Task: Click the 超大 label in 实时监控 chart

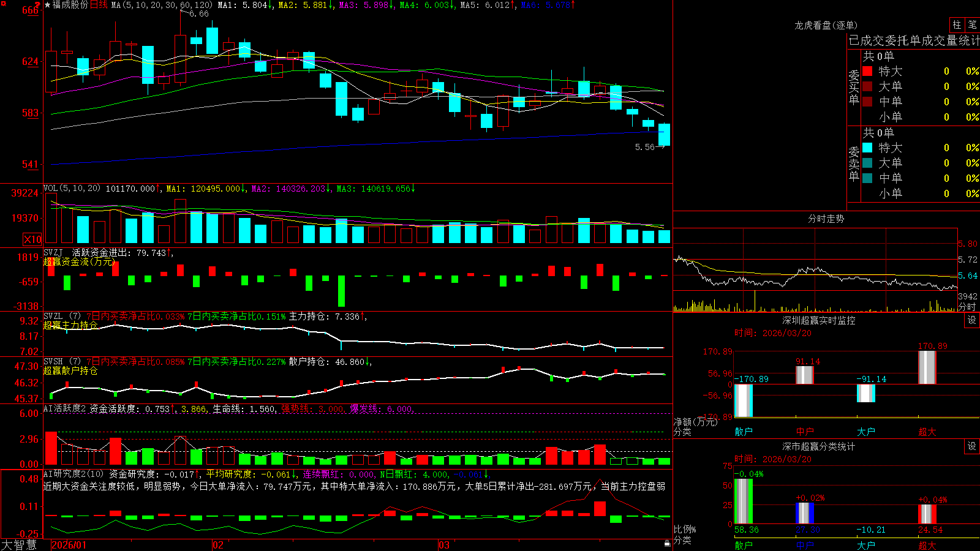Action: pyautogui.click(x=927, y=432)
